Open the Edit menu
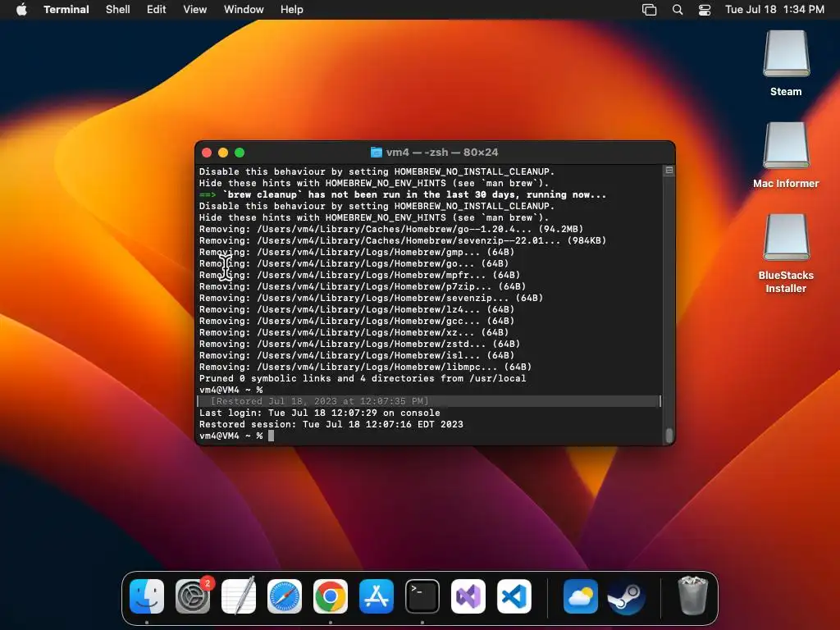This screenshot has width=840, height=630. (x=157, y=9)
